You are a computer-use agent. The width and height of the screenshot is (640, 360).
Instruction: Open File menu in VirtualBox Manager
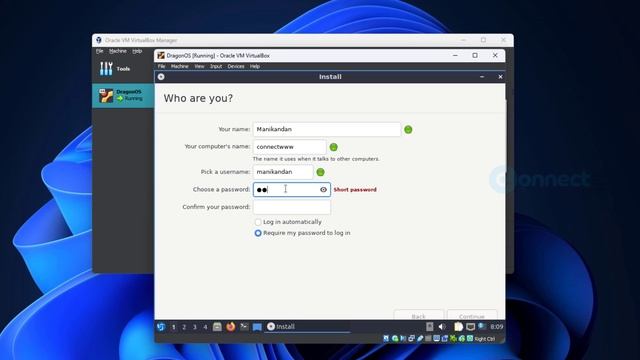click(100, 51)
